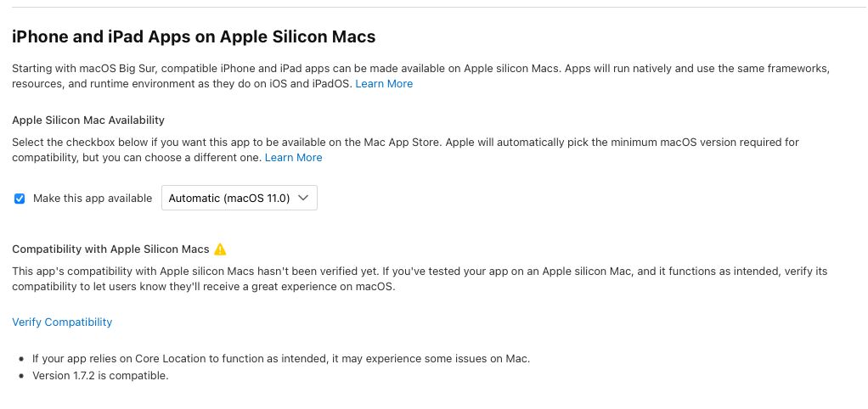Uncheck the Make this app available checkbox
Screen dimensions: 868x409
tap(20, 199)
